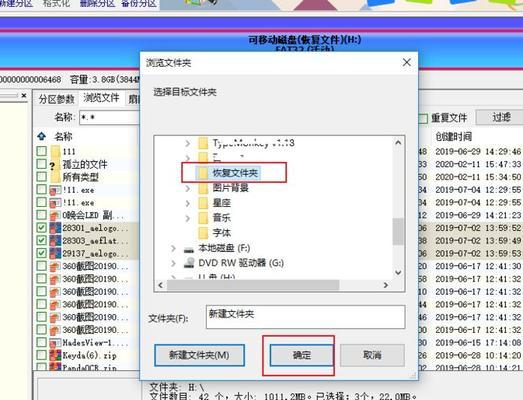Viewport: 523px width, 400px height.
Task: Switch to the 分区参数 tab
Action: [x=56, y=99]
